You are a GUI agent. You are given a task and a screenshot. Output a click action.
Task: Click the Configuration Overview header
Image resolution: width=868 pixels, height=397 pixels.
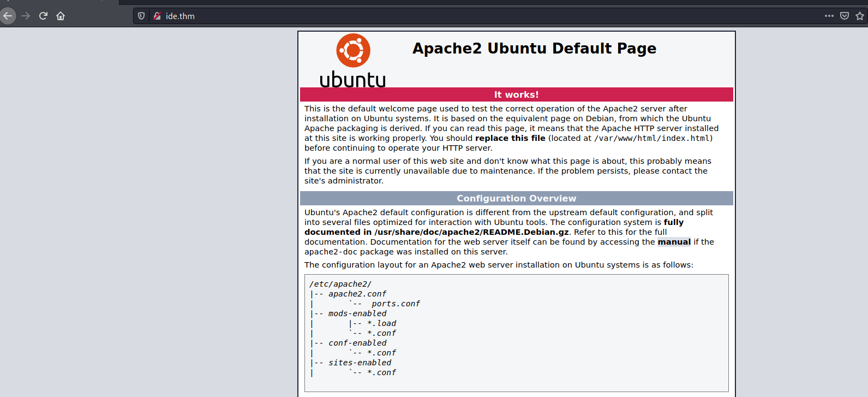(x=517, y=198)
